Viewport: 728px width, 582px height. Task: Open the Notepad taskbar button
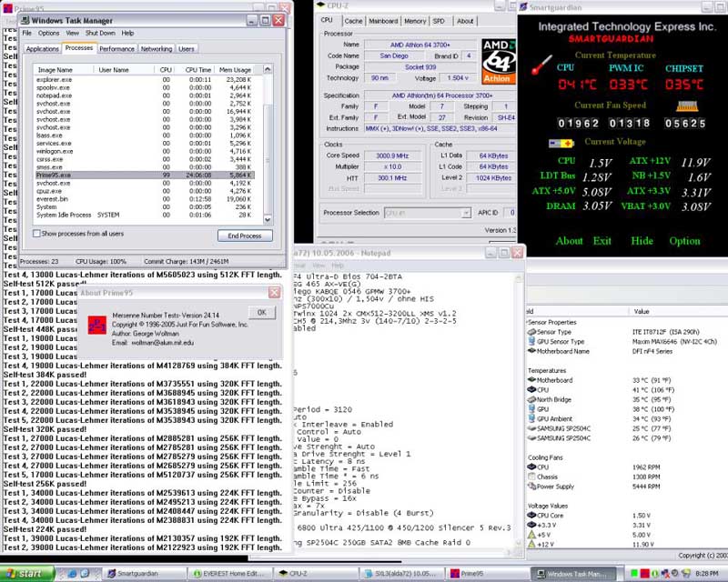(401, 574)
